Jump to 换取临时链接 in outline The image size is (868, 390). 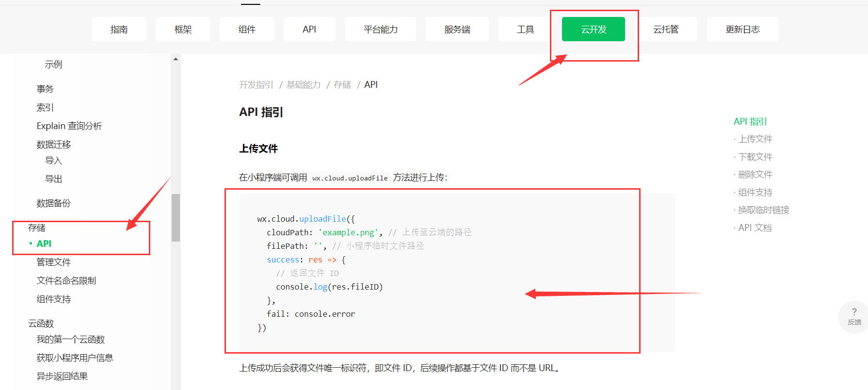pyautogui.click(x=764, y=210)
